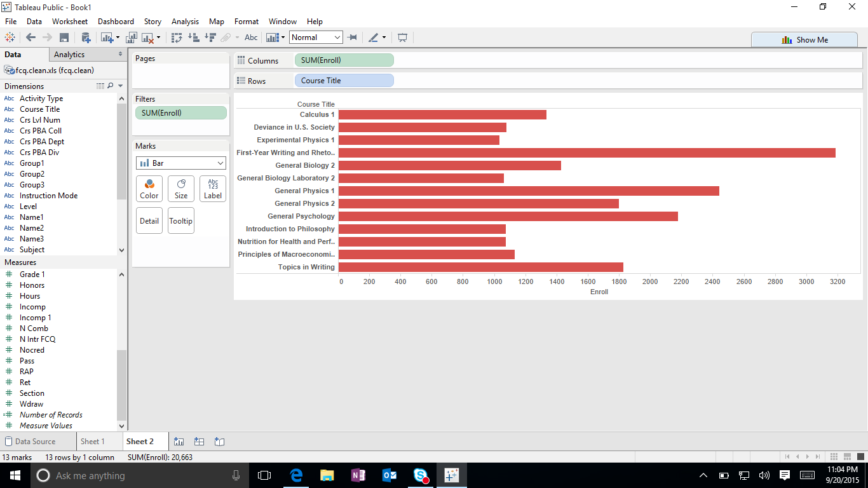Click the Size marks button

click(181, 189)
